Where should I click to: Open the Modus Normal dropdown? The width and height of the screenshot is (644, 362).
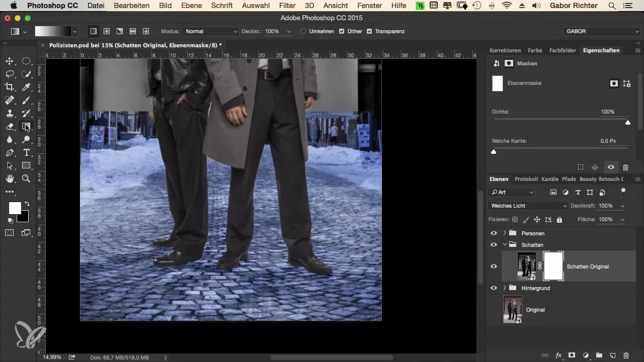(x=211, y=31)
